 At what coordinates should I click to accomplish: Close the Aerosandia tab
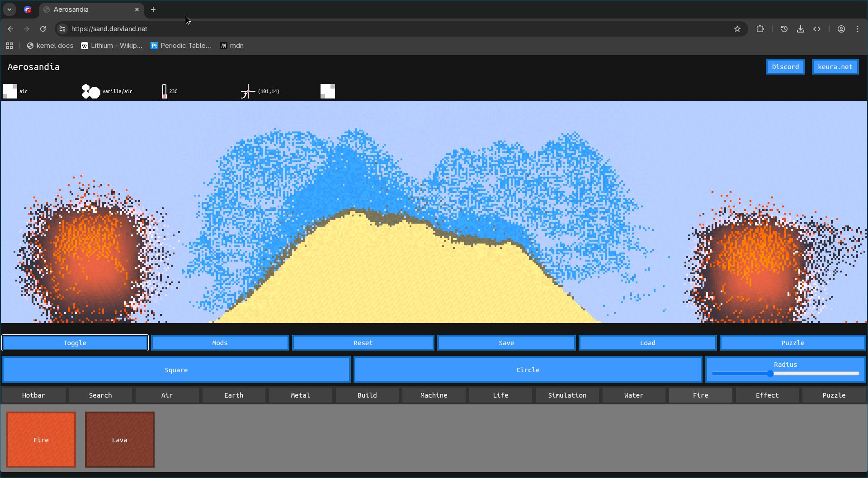pyautogui.click(x=137, y=9)
